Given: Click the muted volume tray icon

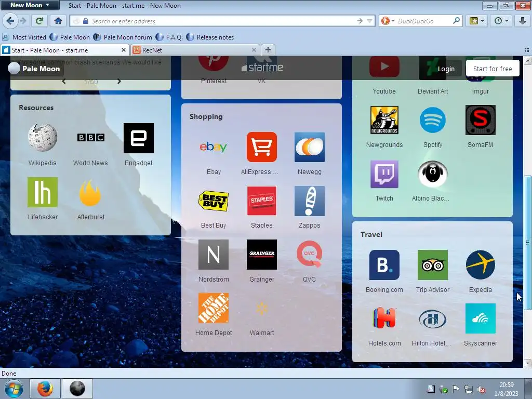Looking at the screenshot, I should (481, 390).
